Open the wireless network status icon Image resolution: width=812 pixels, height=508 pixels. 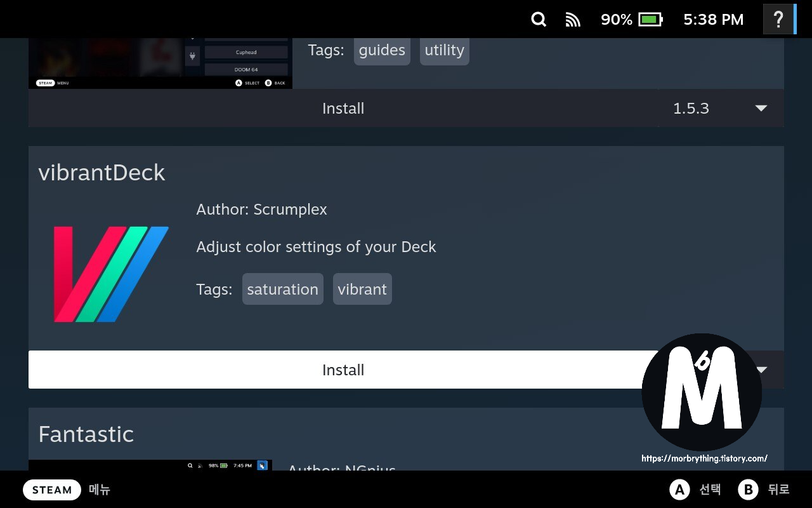coord(573,20)
